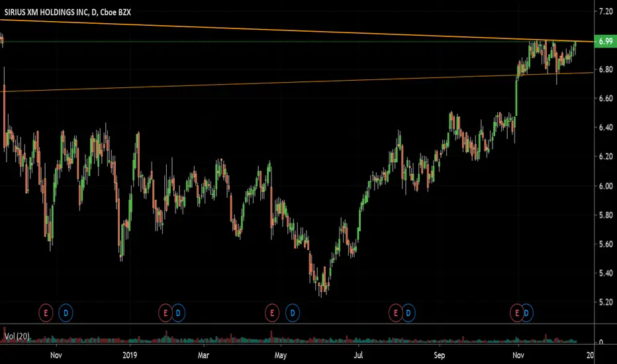
Task: Click the 7.20 price axis label
Action: tap(606, 11)
